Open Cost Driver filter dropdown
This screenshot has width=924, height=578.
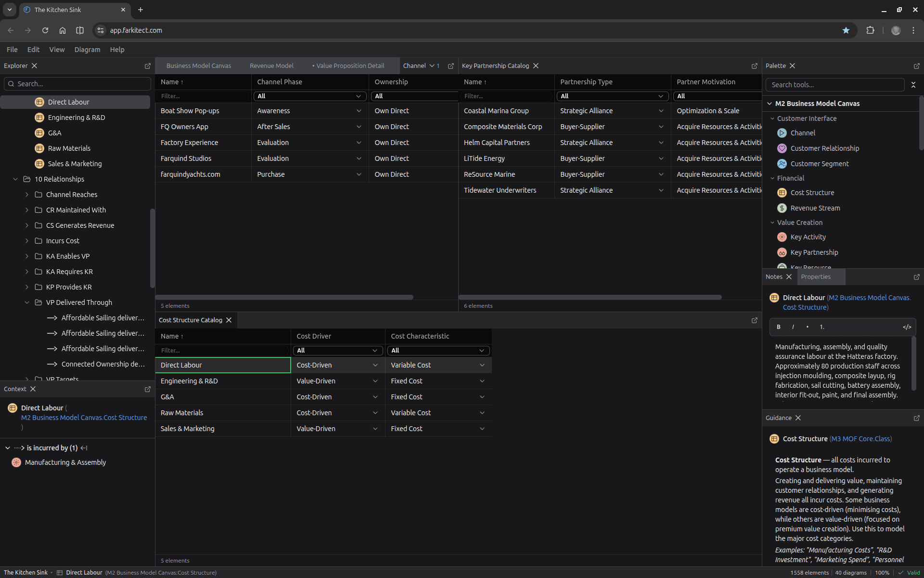(338, 351)
